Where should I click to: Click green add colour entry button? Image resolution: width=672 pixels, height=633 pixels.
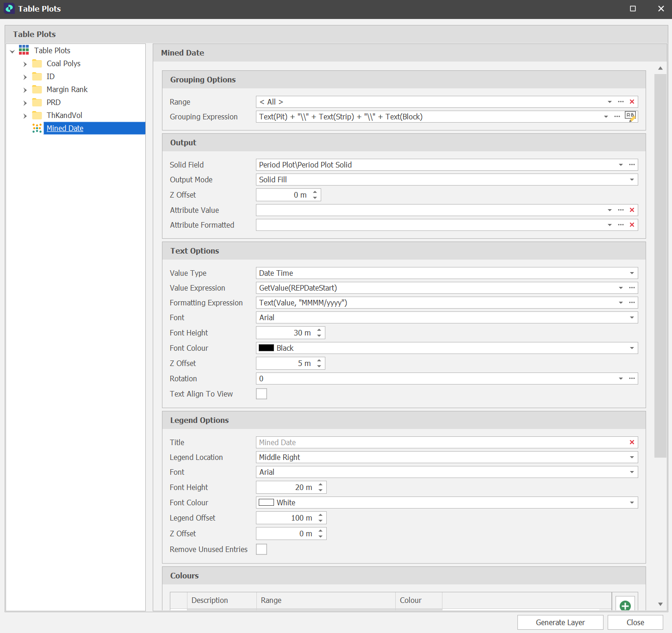tap(625, 605)
